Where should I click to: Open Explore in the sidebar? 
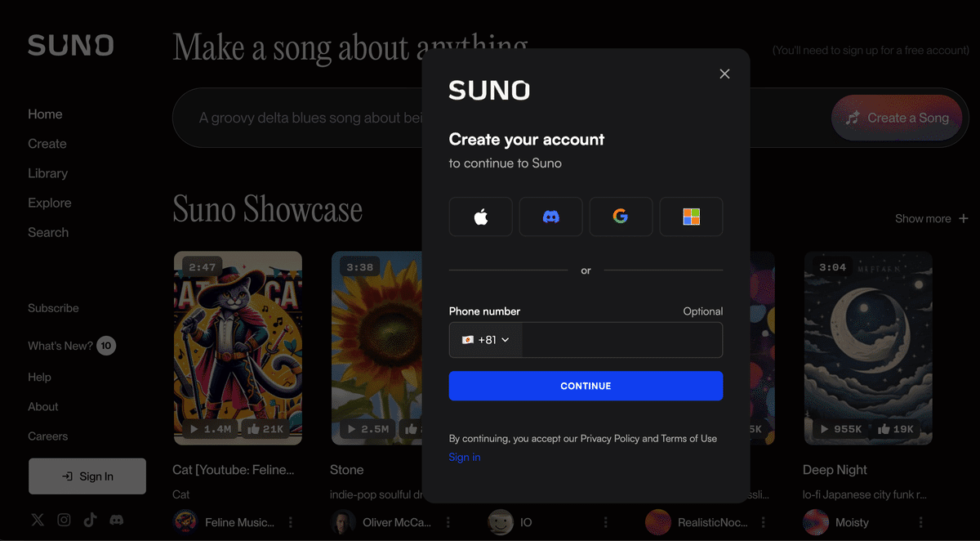coord(50,203)
